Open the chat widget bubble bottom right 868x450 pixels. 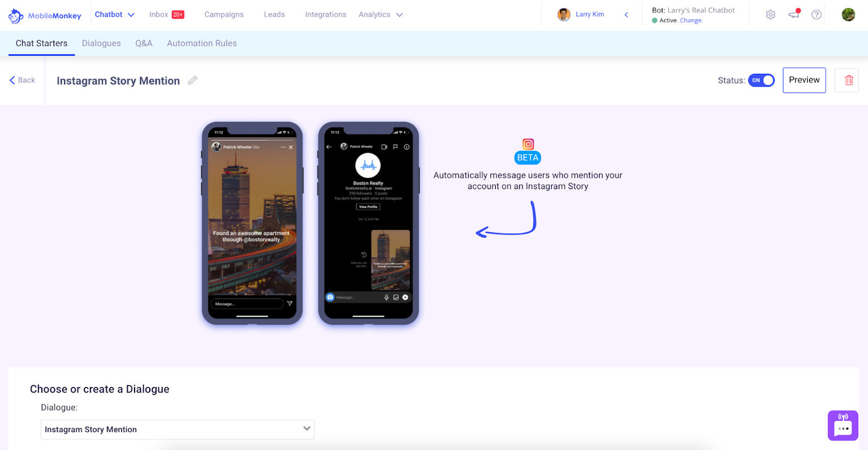[843, 426]
